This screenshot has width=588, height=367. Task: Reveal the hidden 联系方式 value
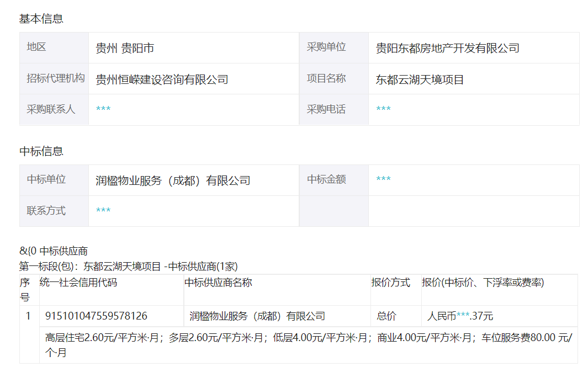coord(103,211)
